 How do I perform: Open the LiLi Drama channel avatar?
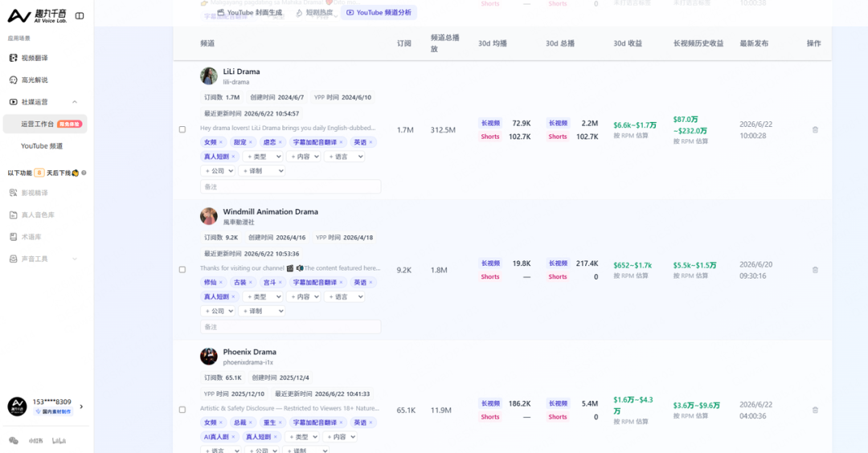click(209, 76)
